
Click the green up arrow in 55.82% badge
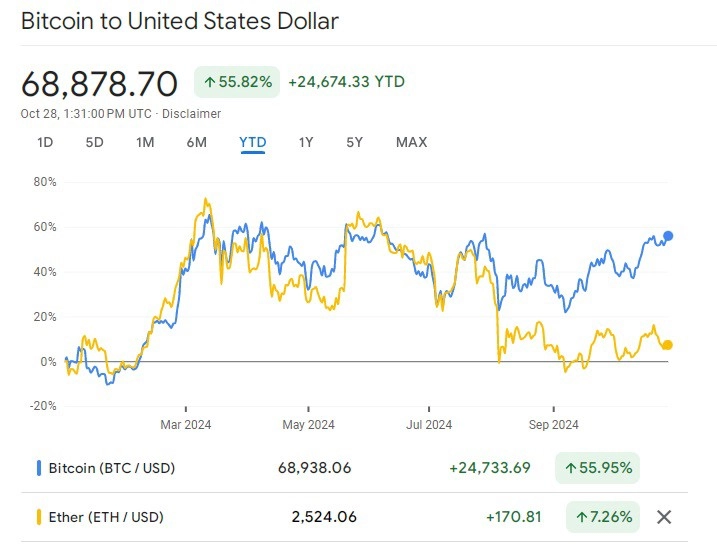tap(210, 82)
